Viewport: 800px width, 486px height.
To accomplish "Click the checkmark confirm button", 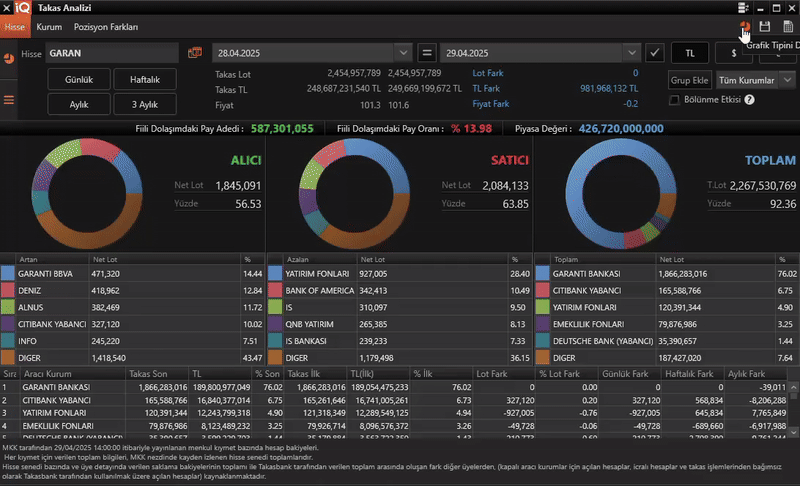I will click(655, 53).
